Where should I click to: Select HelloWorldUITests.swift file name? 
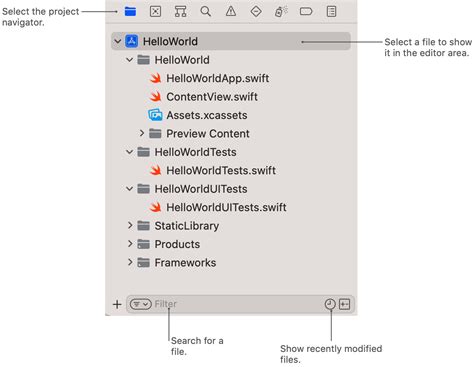tap(226, 207)
